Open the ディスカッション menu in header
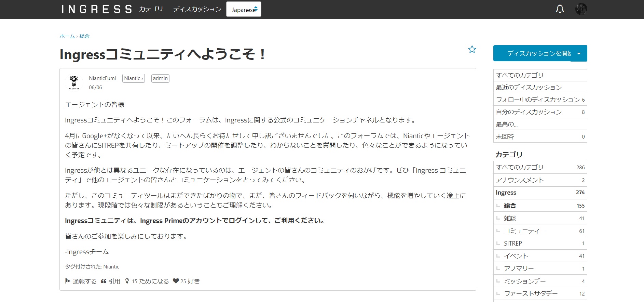644x302 pixels. 197,9
